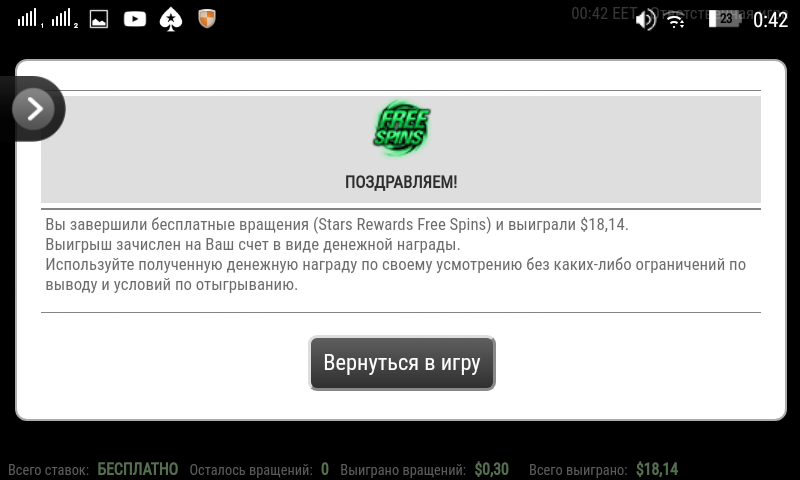Click the 00:42 EET time label
This screenshot has height=480, width=800.
604,13
